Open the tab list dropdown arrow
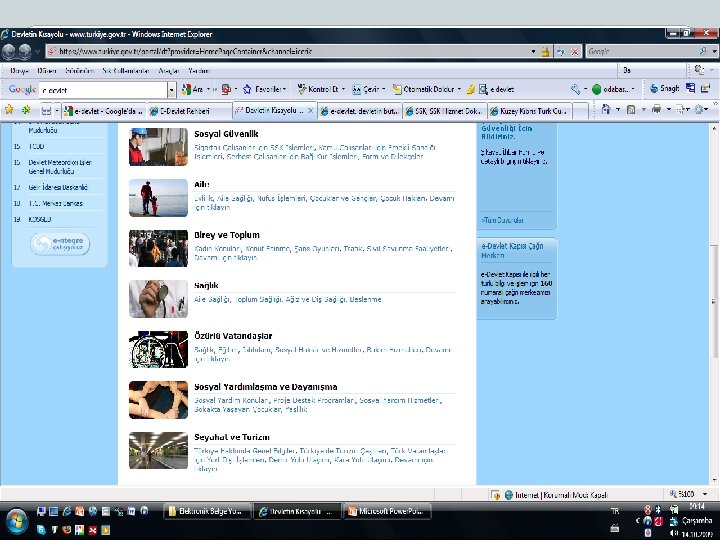The height and width of the screenshot is (540, 720). point(57,111)
